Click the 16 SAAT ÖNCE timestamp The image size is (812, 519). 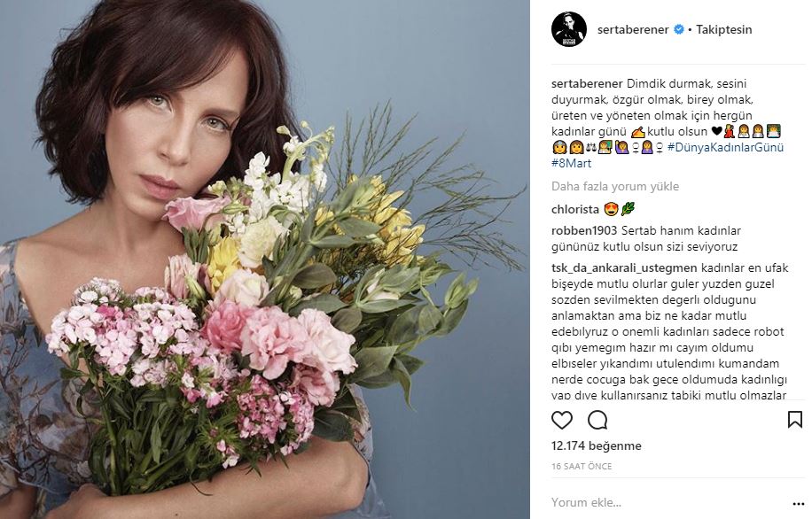click(x=581, y=466)
